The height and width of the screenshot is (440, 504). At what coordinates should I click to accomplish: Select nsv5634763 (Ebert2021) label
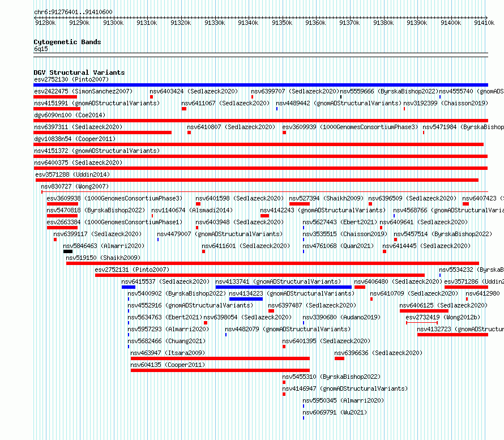pos(165,317)
